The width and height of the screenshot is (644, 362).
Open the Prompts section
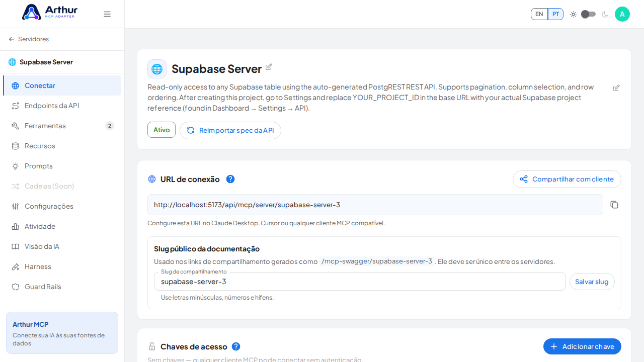[62, 166]
